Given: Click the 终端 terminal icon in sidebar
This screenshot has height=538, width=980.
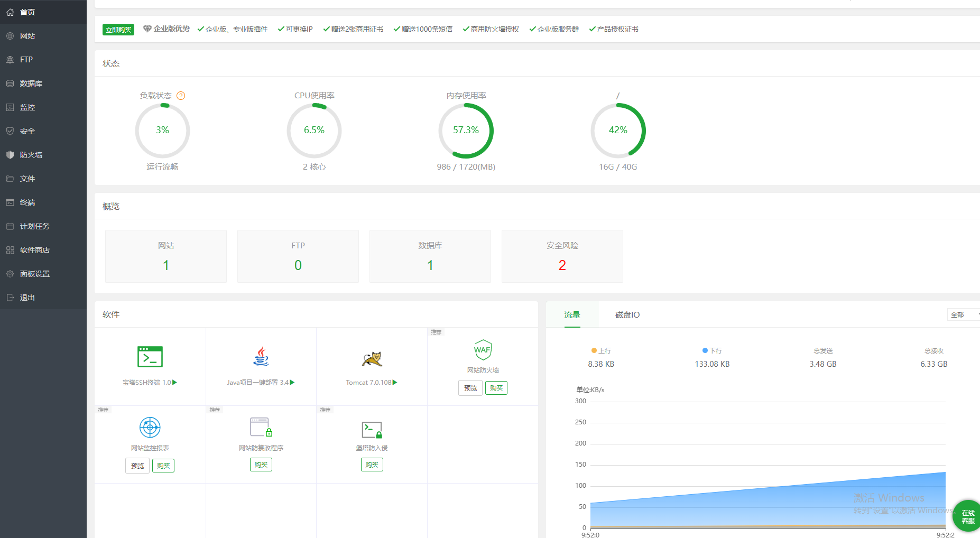Looking at the screenshot, I should pos(10,202).
